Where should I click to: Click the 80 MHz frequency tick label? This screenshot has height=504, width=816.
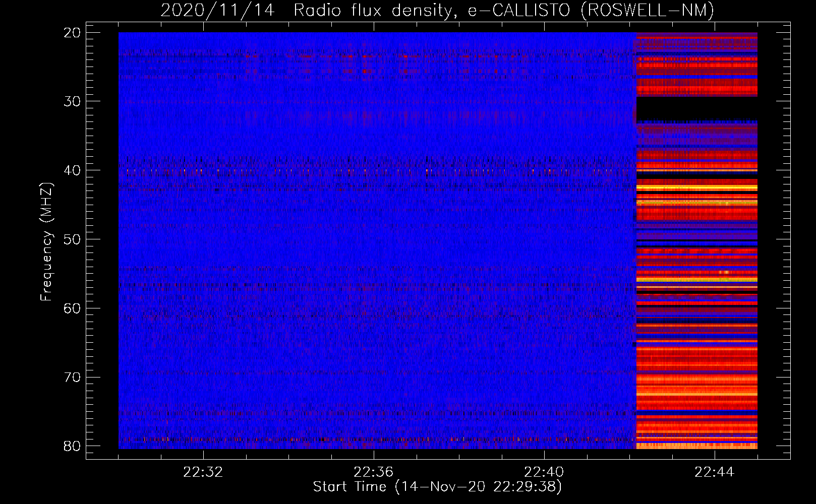click(x=72, y=446)
